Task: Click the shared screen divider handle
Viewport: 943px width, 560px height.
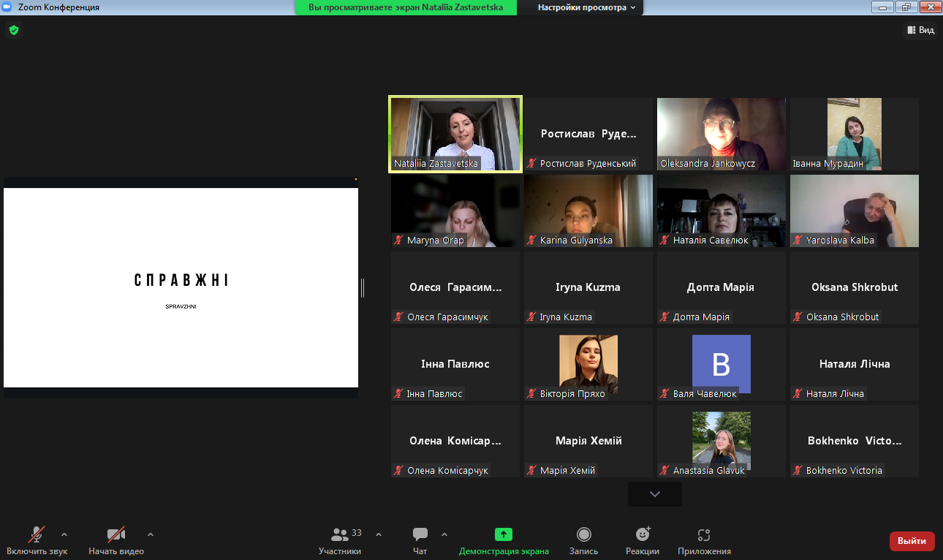Action: pyautogui.click(x=363, y=288)
